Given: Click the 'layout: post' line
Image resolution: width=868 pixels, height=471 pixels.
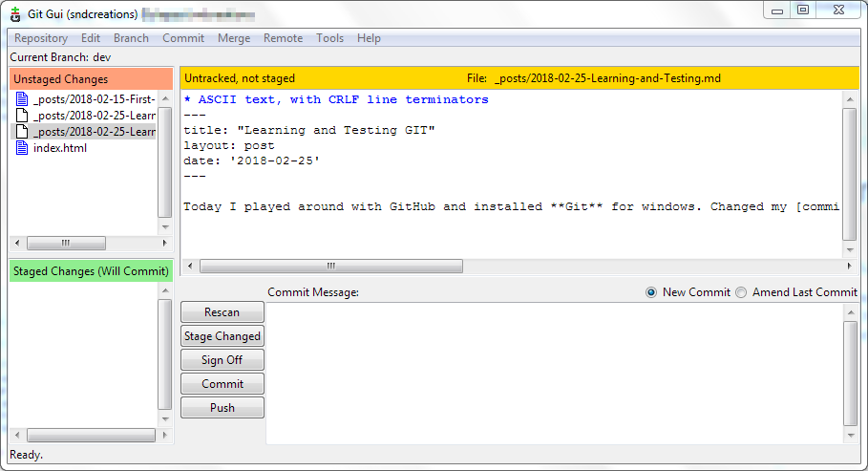Looking at the screenshot, I should 228,146.
